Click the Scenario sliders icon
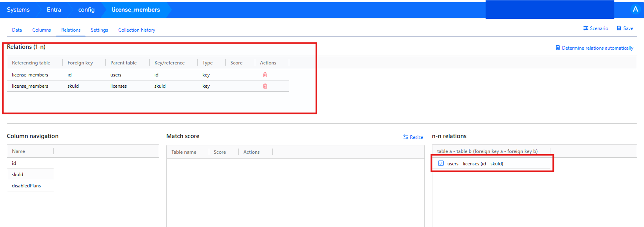Screen dimensions: 644x227 point(586,28)
